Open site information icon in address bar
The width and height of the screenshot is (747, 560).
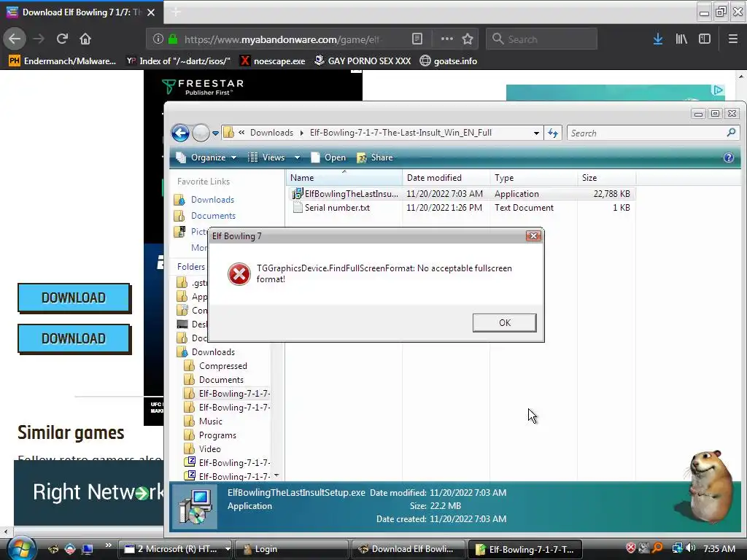(158, 39)
